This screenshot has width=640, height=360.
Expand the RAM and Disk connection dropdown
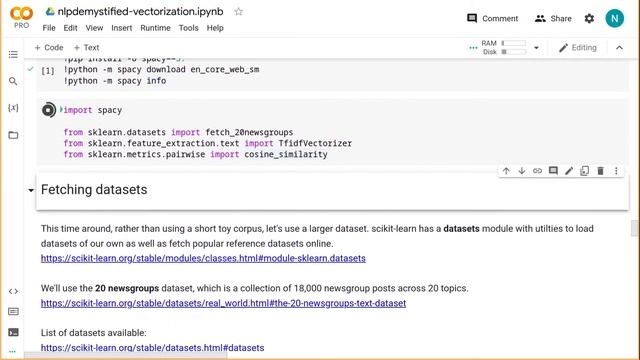pos(536,48)
